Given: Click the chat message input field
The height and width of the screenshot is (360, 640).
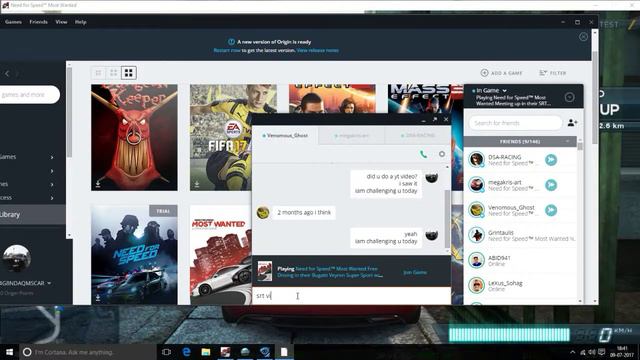Looking at the screenshot, I should click(351, 296).
